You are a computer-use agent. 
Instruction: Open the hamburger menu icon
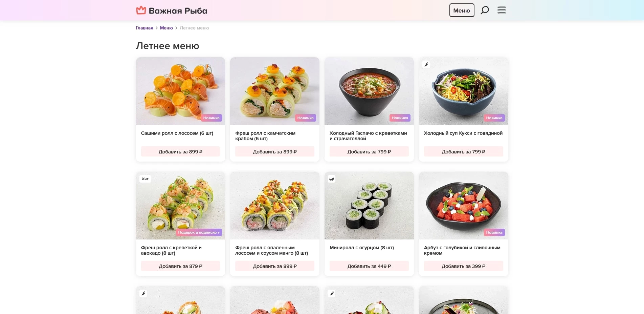pos(502,10)
